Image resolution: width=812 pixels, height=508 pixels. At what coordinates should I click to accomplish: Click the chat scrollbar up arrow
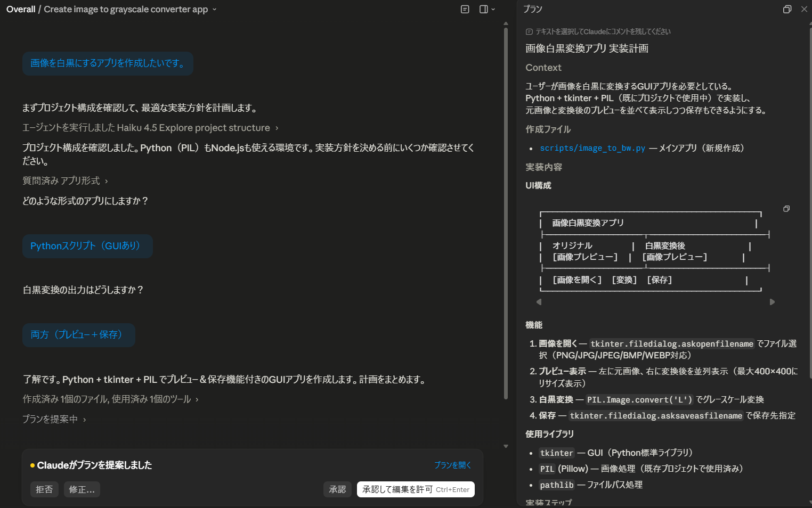(x=506, y=23)
